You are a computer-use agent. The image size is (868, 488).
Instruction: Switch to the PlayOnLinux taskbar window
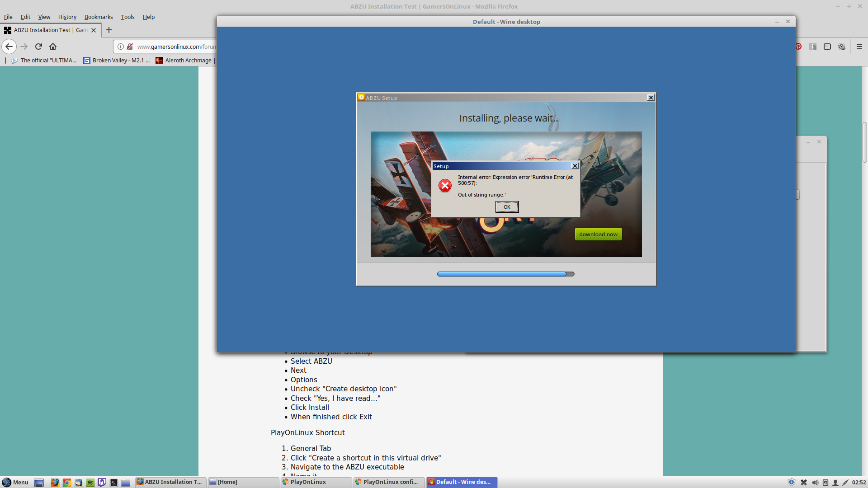tap(316, 482)
